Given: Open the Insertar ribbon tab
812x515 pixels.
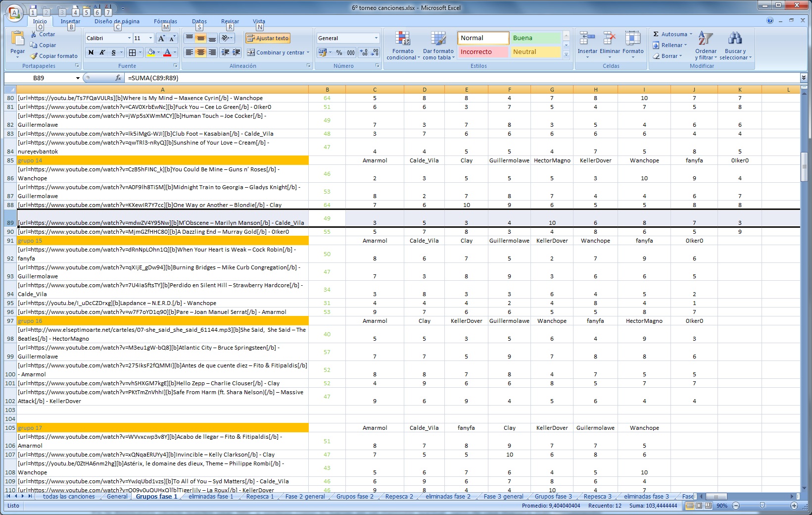Looking at the screenshot, I should pyautogui.click(x=70, y=21).
